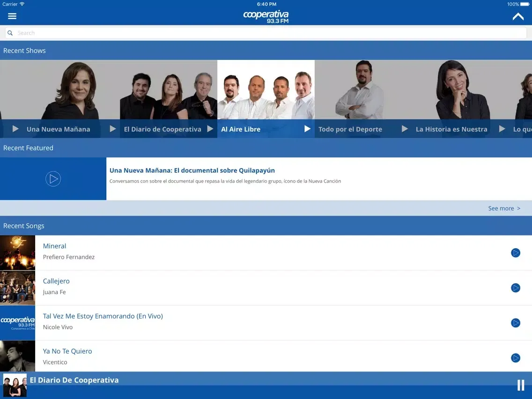The width and height of the screenshot is (532, 399).
Task: Open the now playing El Diario De Cooperativa title
Action: [x=74, y=380]
